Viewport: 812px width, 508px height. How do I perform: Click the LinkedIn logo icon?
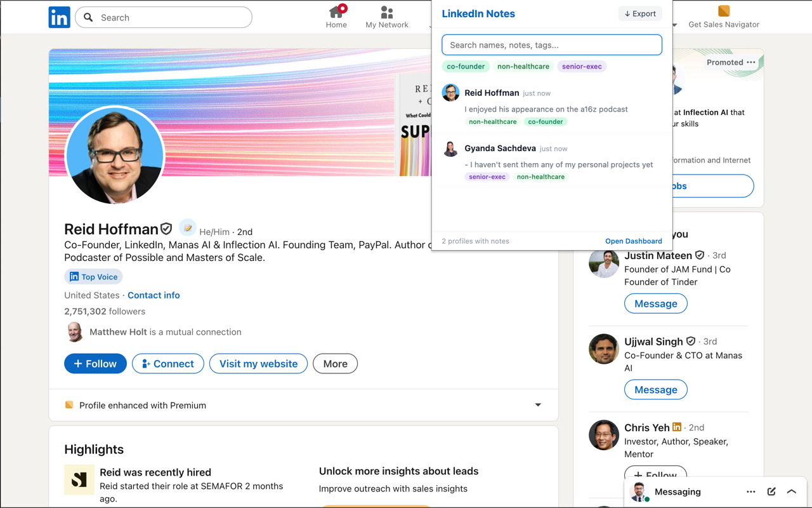click(60, 17)
